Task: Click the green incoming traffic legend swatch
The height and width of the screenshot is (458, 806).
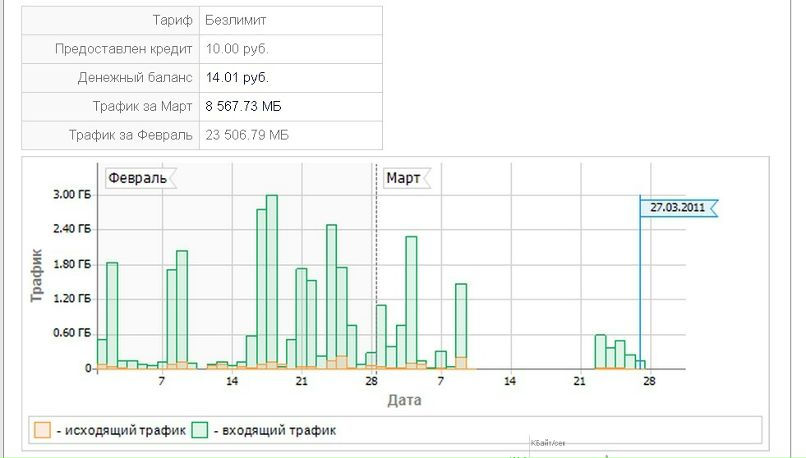Action: 200,430
